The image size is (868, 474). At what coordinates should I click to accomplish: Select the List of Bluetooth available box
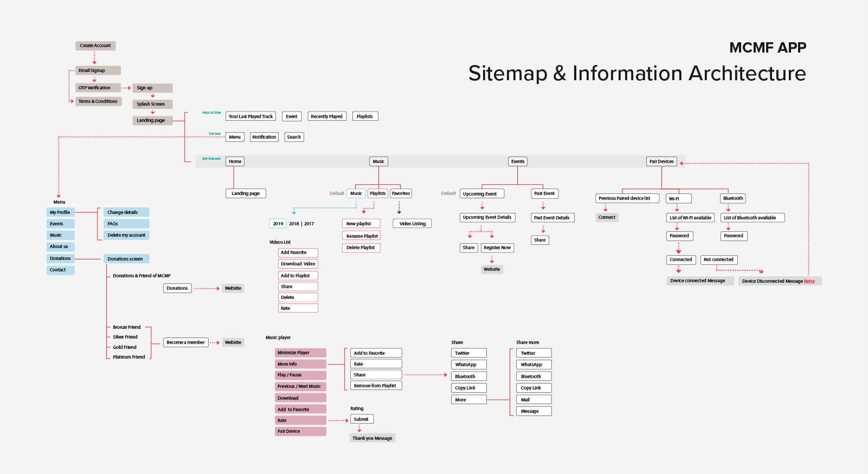tap(753, 218)
